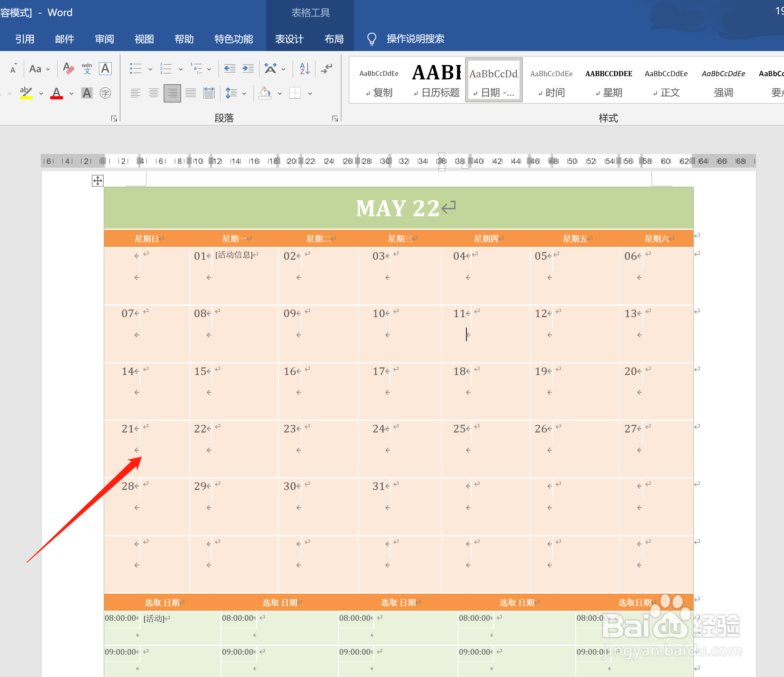Click the Enclose Characters circled 字 icon

click(x=105, y=93)
